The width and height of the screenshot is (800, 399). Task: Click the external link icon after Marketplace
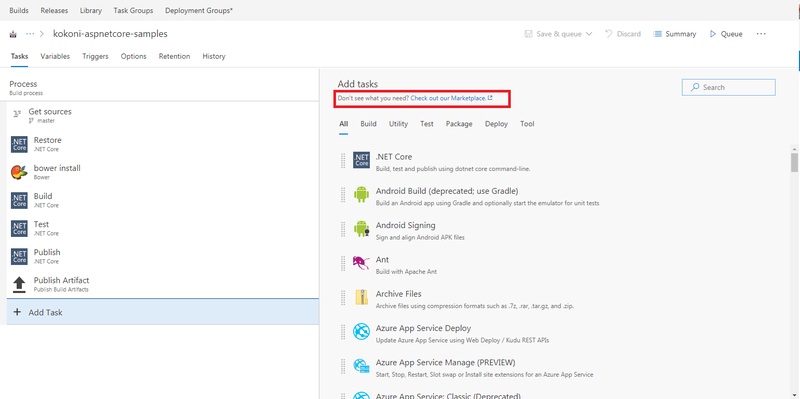tap(490, 97)
